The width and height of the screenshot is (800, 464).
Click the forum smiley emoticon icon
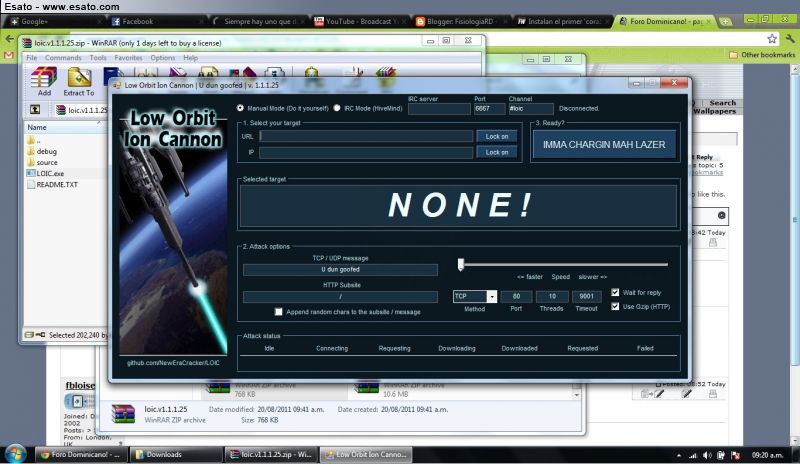point(721,215)
